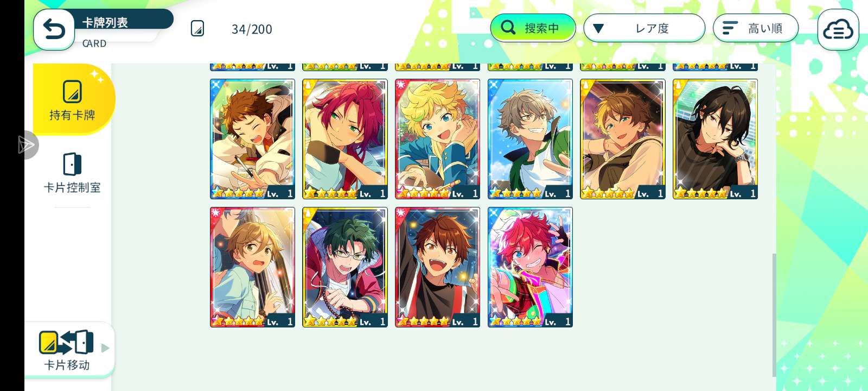Click the card list vertical scrollbar
868x391 pixels.
pyautogui.click(x=774, y=315)
